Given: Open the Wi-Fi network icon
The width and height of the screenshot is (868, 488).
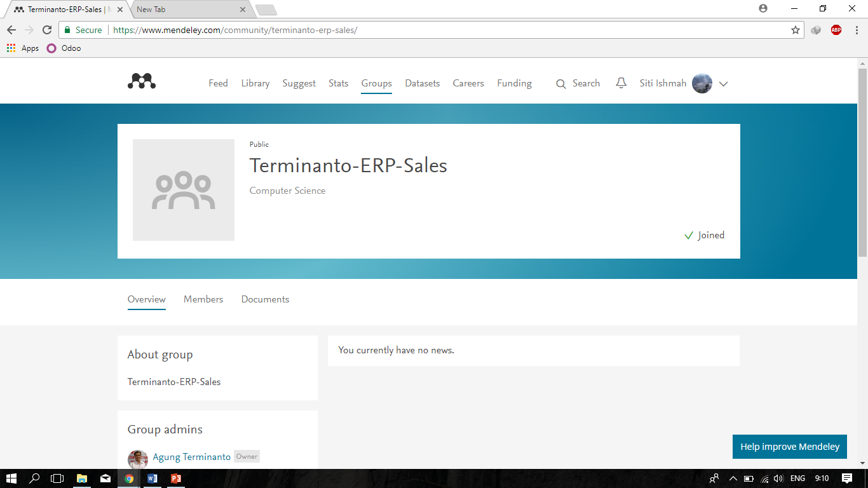Looking at the screenshot, I should [x=764, y=478].
